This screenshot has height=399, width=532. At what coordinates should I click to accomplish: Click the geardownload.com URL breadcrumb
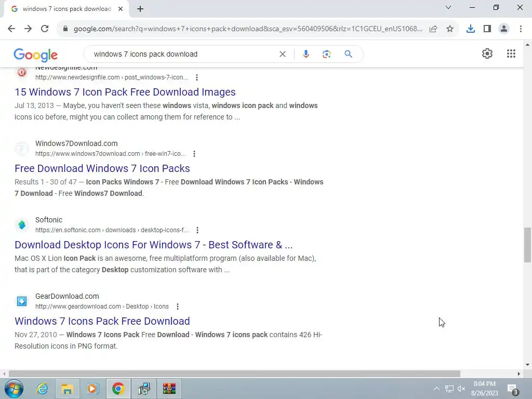point(102,307)
